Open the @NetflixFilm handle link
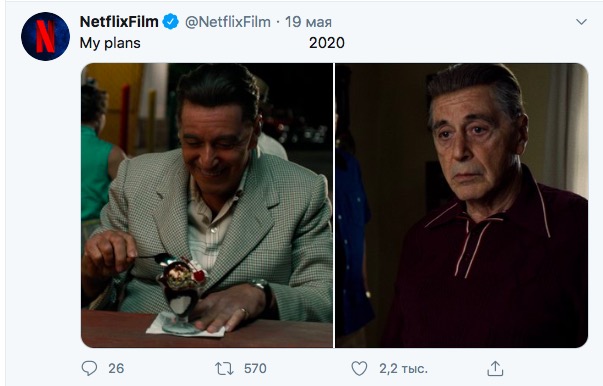Viewport: 603px width, 386px height. tap(228, 22)
